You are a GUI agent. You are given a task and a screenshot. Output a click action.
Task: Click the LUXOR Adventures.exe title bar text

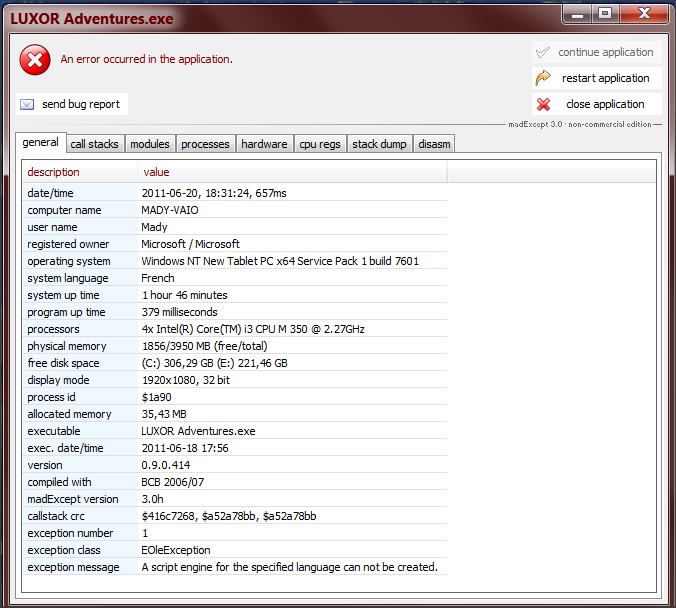click(92, 19)
